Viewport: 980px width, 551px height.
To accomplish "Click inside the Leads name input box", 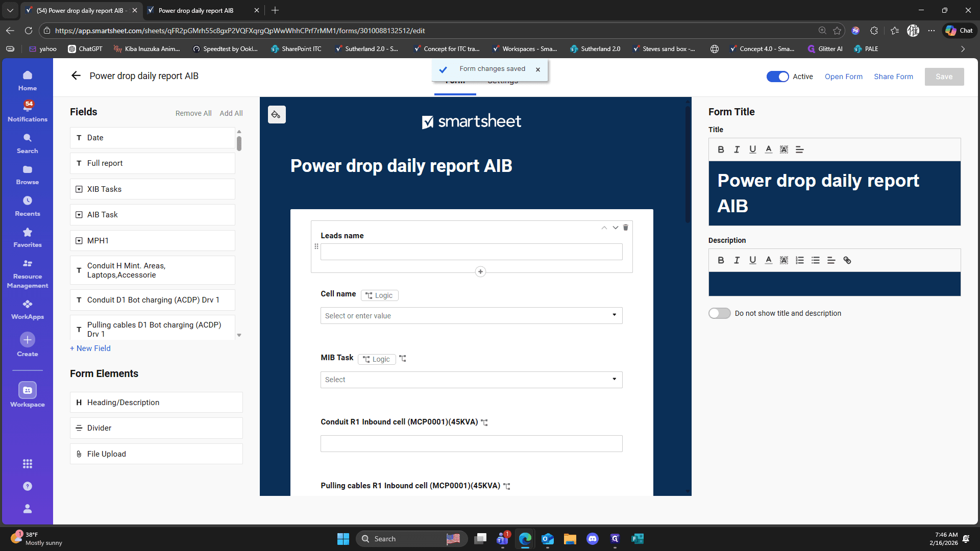I will [x=471, y=252].
